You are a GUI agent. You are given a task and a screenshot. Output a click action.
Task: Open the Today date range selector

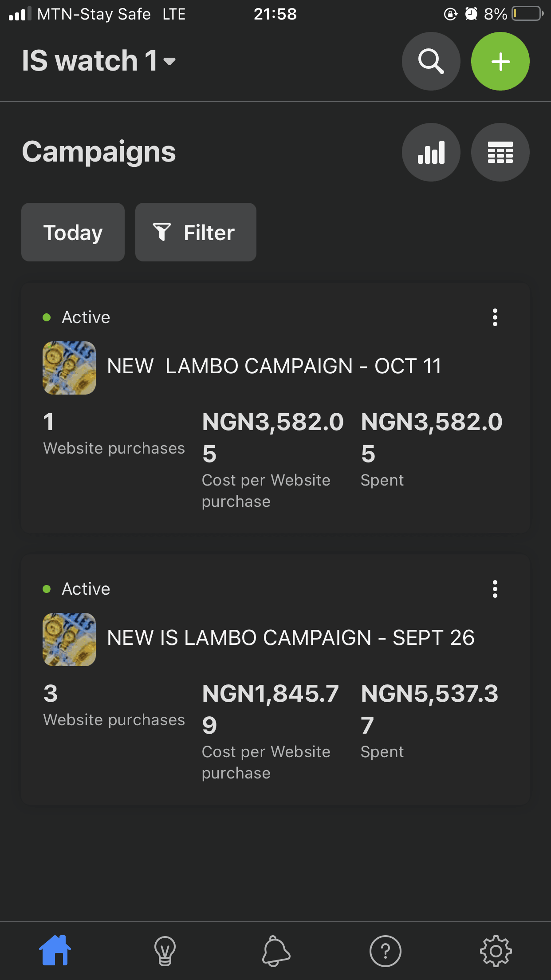click(73, 232)
